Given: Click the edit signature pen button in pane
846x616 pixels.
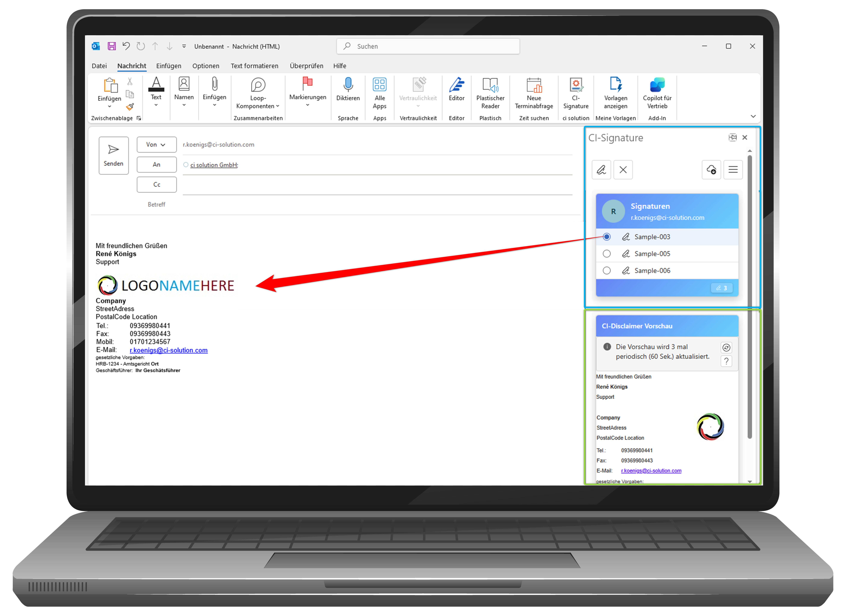Looking at the screenshot, I should click(x=601, y=170).
